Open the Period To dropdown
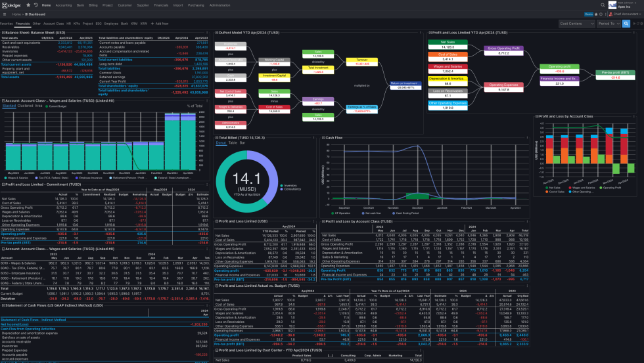 point(609,24)
